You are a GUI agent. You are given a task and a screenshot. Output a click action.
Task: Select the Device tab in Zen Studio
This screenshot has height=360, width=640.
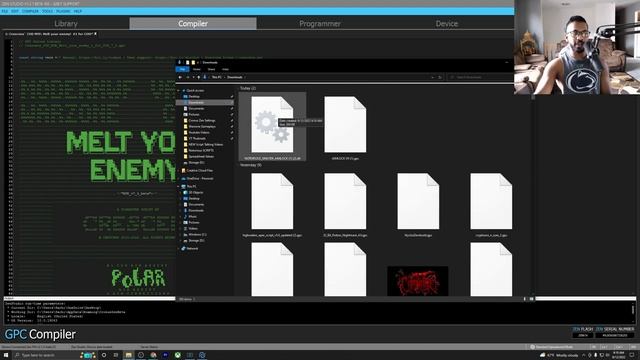(x=447, y=24)
